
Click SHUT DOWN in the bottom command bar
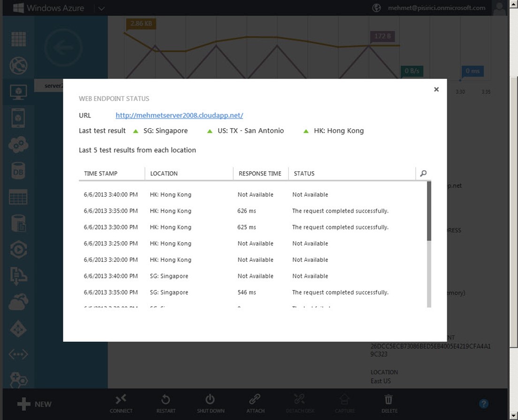pyautogui.click(x=210, y=404)
